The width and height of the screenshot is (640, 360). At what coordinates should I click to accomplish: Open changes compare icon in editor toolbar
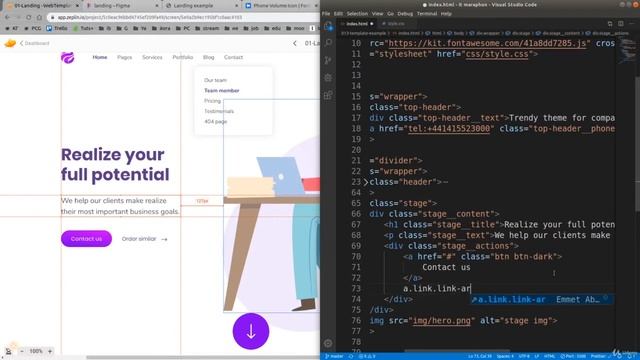(x=610, y=24)
